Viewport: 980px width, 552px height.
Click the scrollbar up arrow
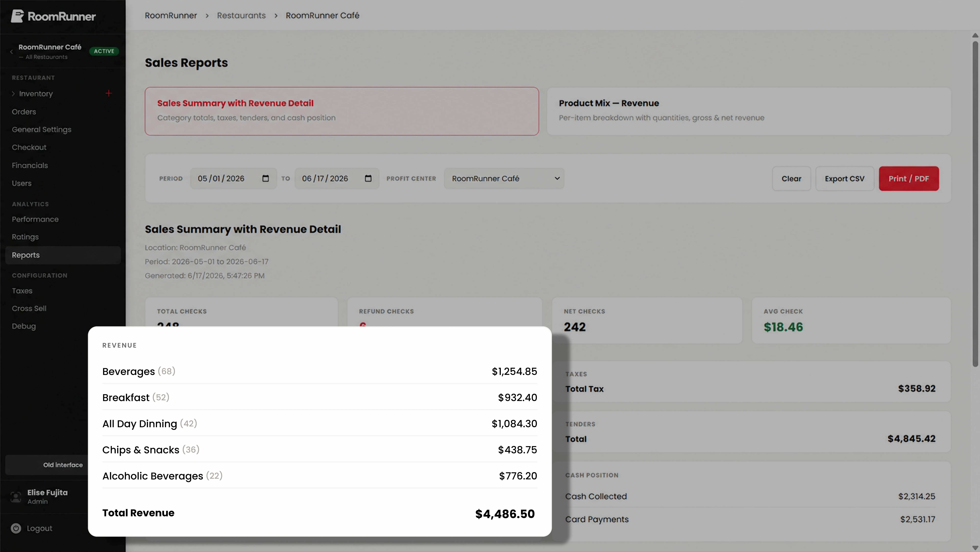pos(975,35)
